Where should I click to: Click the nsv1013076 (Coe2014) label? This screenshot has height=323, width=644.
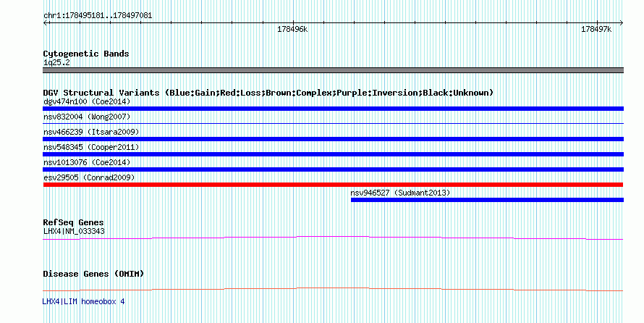(x=87, y=162)
